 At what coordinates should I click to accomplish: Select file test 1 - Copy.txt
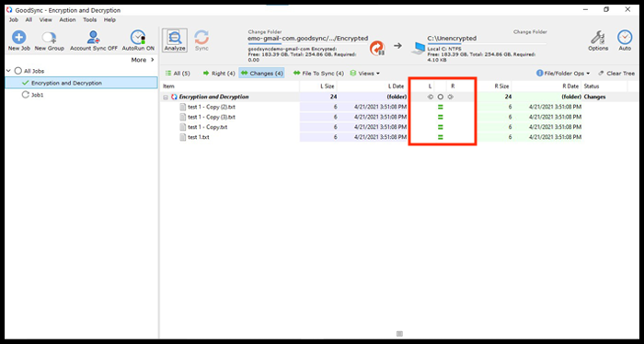(x=207, y=127)
